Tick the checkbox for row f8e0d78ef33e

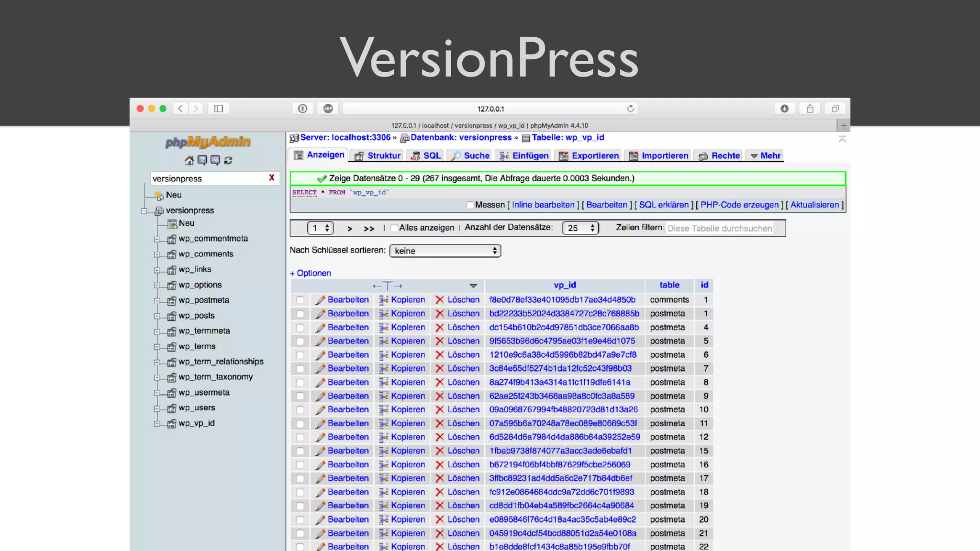tap(300, 300)
